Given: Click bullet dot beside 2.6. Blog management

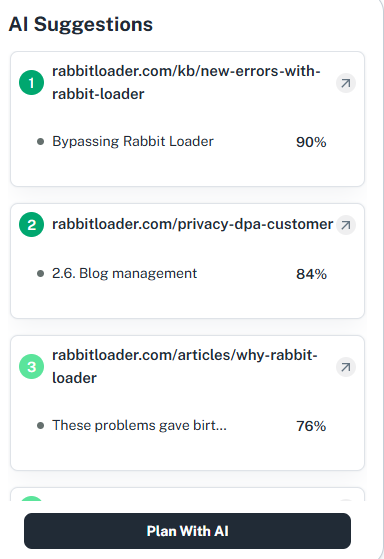Looking at the screenshot, I should 40,273.
